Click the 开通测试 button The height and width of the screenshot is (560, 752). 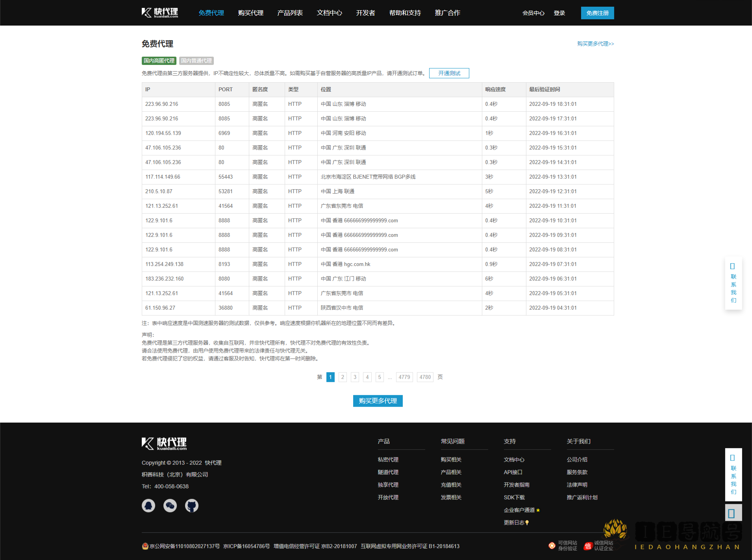pos(449,73)
